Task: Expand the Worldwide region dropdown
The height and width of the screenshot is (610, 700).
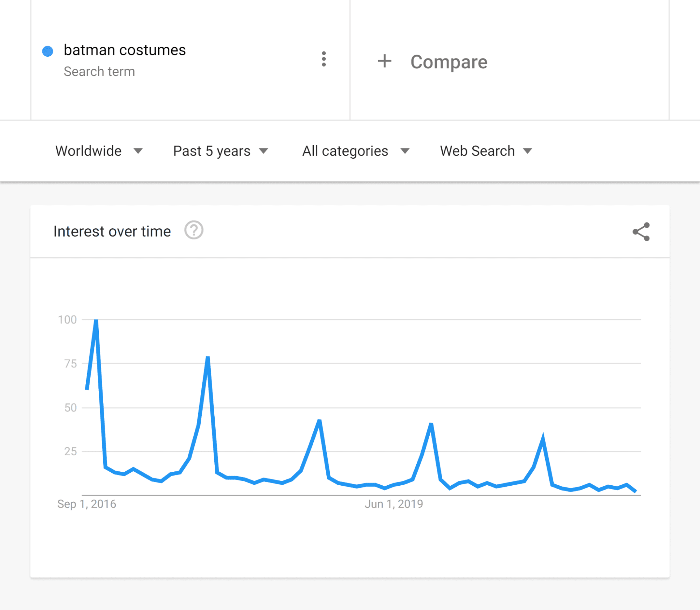Action: click(x=99, y=151)
